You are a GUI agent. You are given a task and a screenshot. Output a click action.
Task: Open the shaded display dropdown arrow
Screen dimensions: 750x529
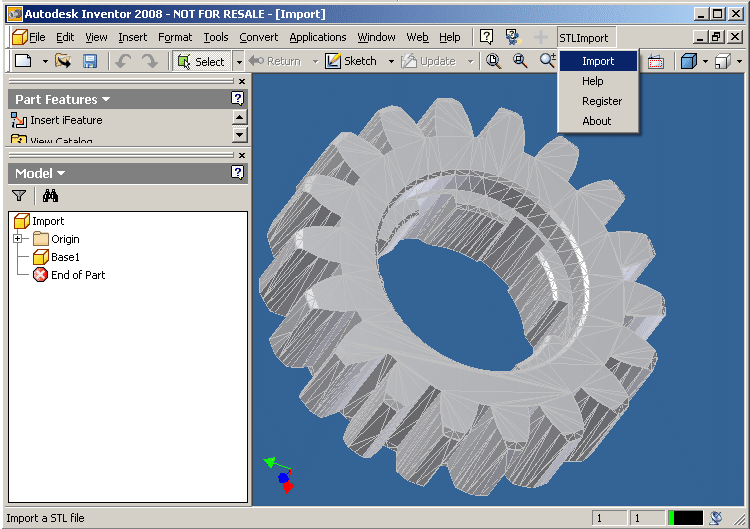click(705, 61)
